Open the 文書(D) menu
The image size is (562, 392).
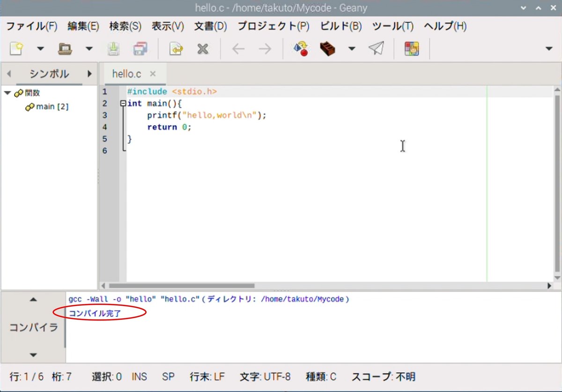point(210,26)
